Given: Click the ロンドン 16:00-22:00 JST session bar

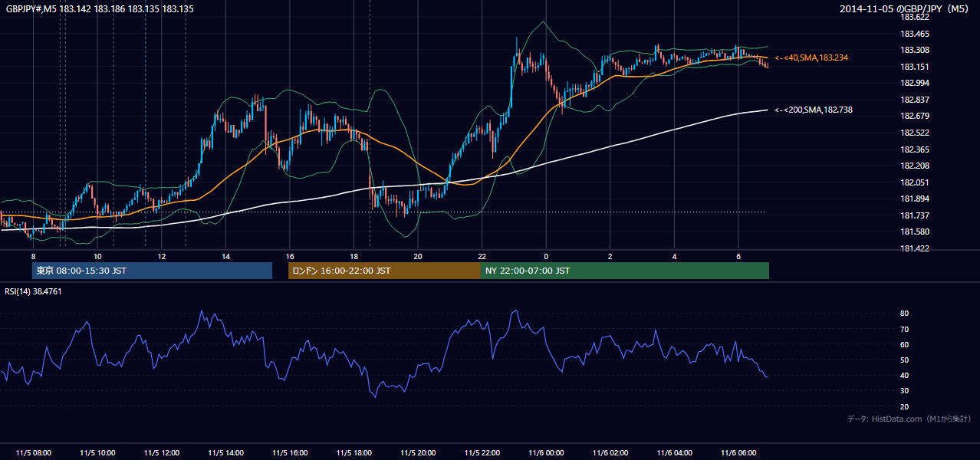Looking at the screenshot, I should click(x=384, y=271).
